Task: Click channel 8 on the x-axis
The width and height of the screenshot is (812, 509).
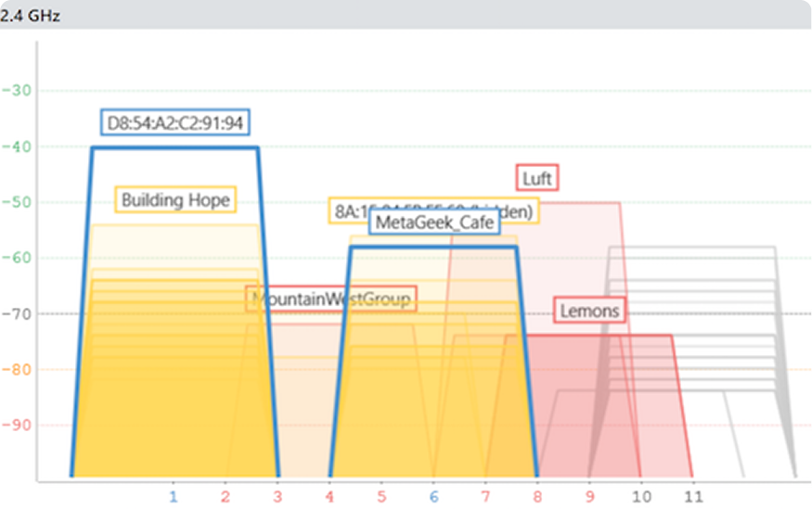Action: (537, 496)
